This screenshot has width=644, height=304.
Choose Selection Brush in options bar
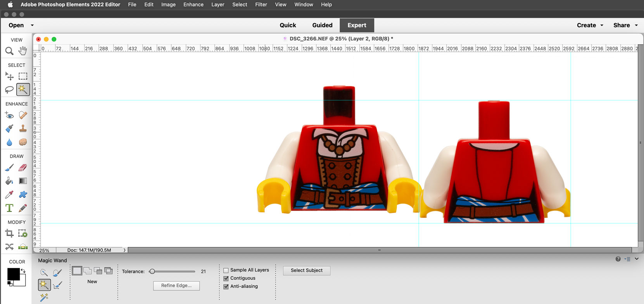click(57, 273)
